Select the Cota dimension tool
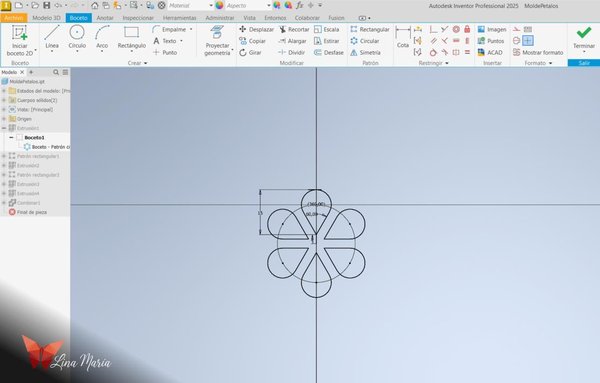The image size is (600, 383). coord(403,37)
